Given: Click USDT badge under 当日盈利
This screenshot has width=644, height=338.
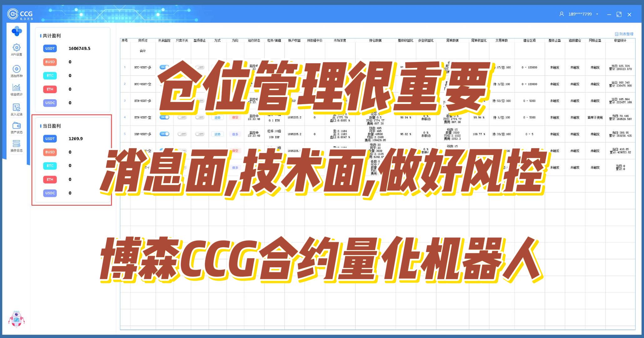Looking at the screenshot, I should click(50, 138).
